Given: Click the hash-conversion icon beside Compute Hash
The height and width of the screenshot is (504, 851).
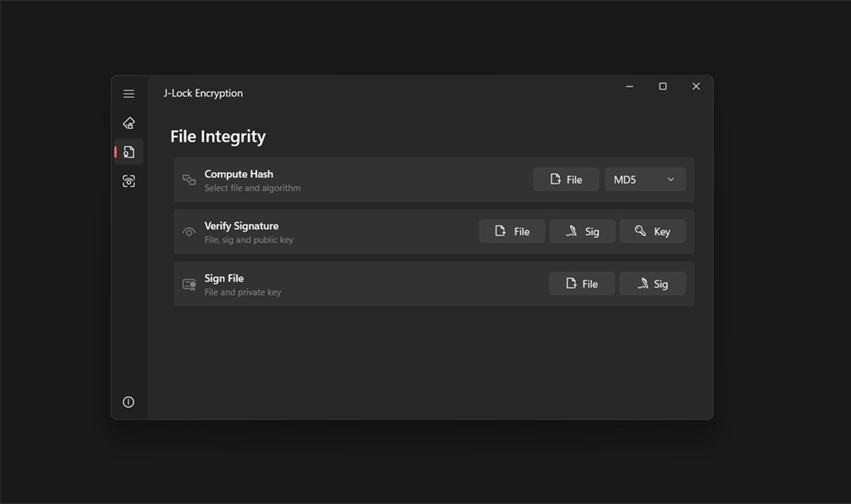Looking at the screenshot, I should pyautogui.click(x=188, y=180).
